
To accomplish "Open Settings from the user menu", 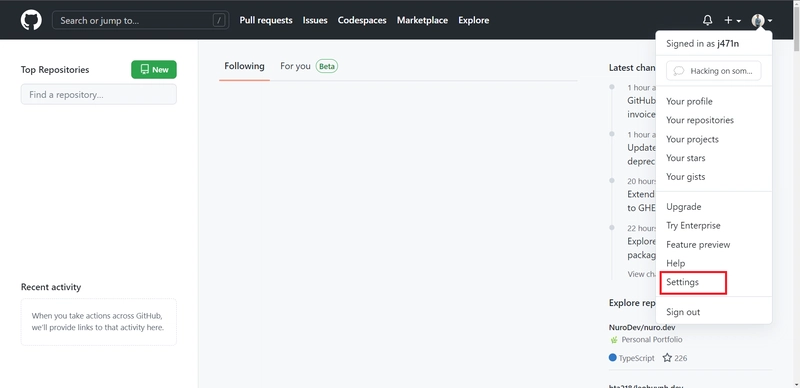I will tap(683, 282).
